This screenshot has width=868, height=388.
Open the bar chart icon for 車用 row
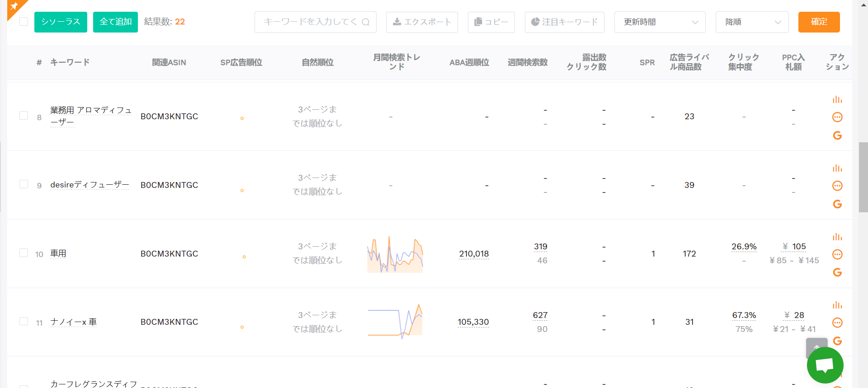tap(837, 237)
